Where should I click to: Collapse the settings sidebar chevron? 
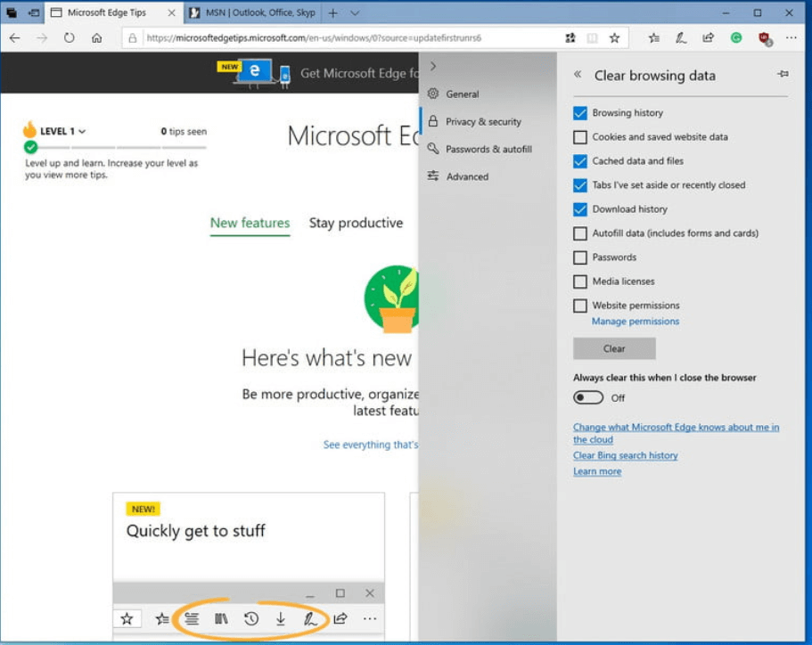[x=433, y=66]
